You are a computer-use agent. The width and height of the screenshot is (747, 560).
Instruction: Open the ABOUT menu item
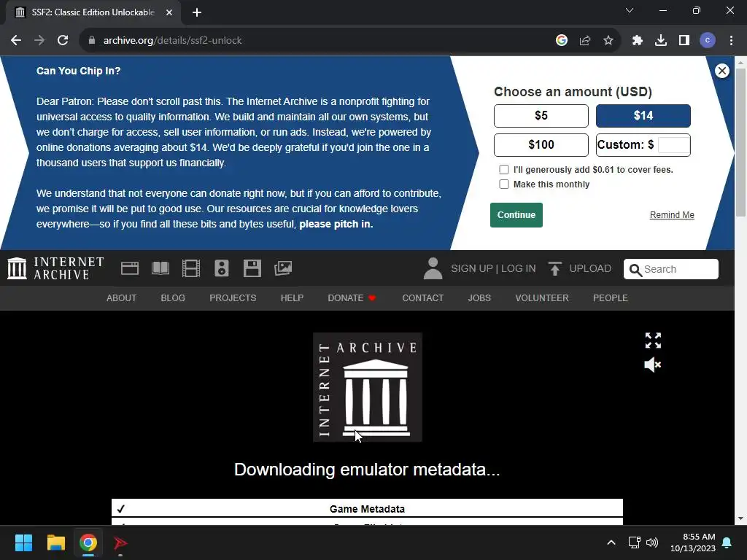click(122, 298)
